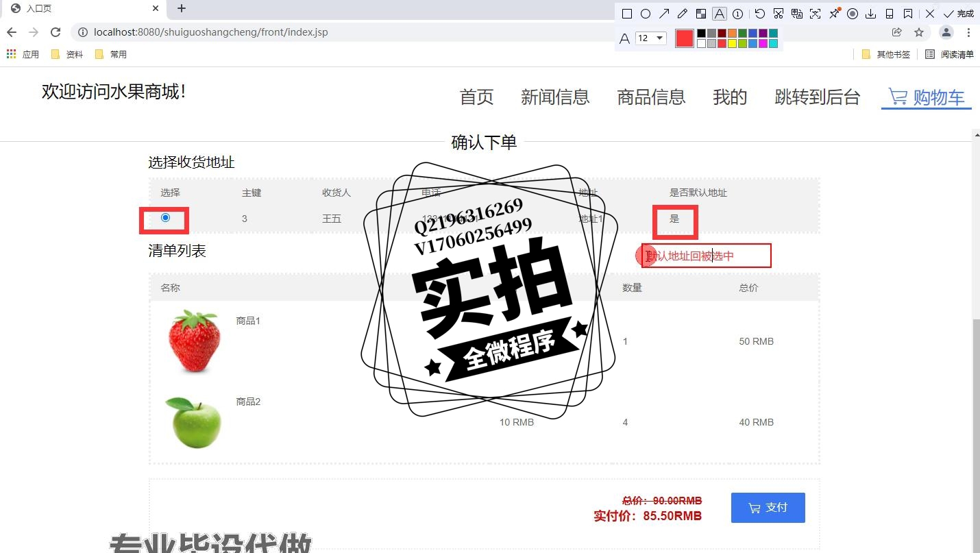
Task: Open the Chrome three-dot menu
Action: (968, 32)
